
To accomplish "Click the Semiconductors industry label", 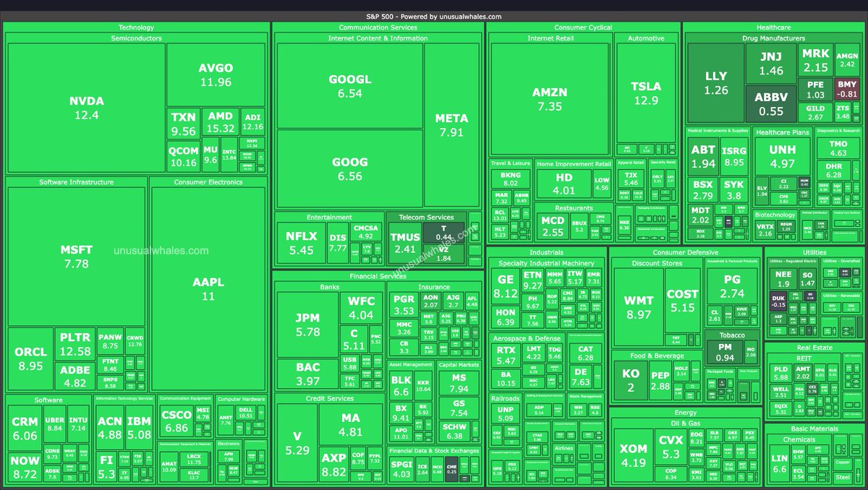I will [136, 38].
